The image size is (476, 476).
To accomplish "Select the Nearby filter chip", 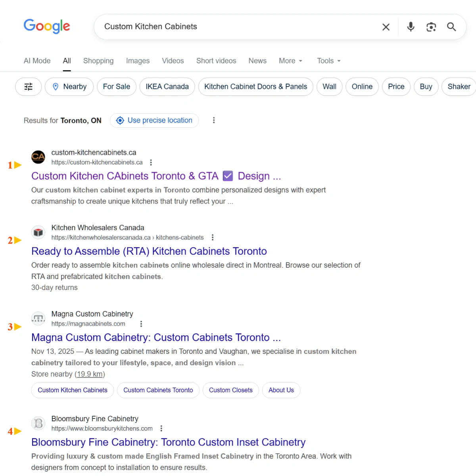I will [69, 86].
